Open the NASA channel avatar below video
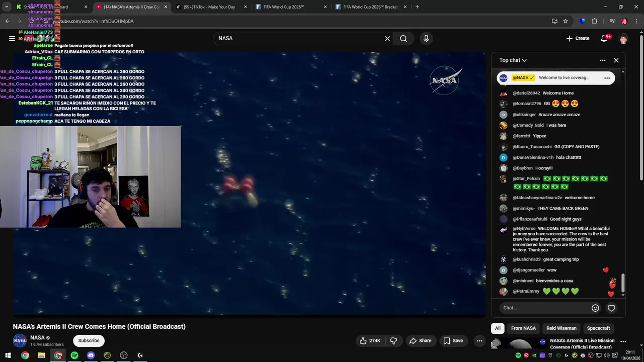The width and height of the screenshot is (644, 362). (20, 340)
